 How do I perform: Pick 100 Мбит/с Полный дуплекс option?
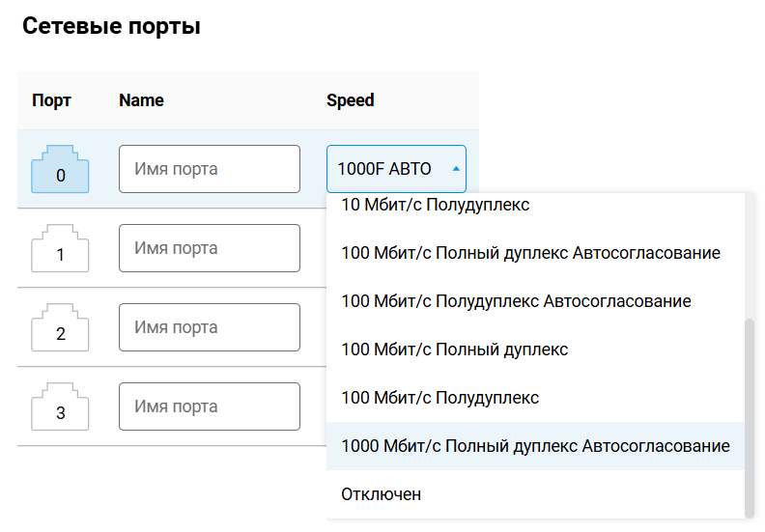tap(454, 350)
